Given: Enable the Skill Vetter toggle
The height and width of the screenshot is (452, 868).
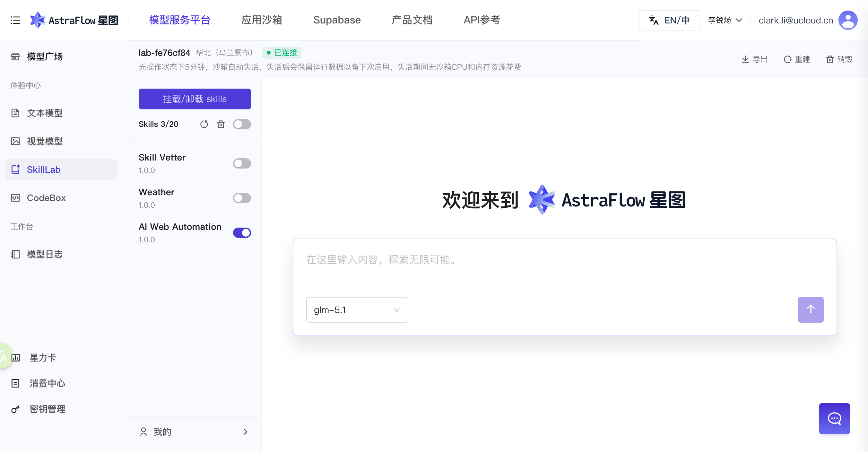Looking at the screenshot, I should (242, 163).
